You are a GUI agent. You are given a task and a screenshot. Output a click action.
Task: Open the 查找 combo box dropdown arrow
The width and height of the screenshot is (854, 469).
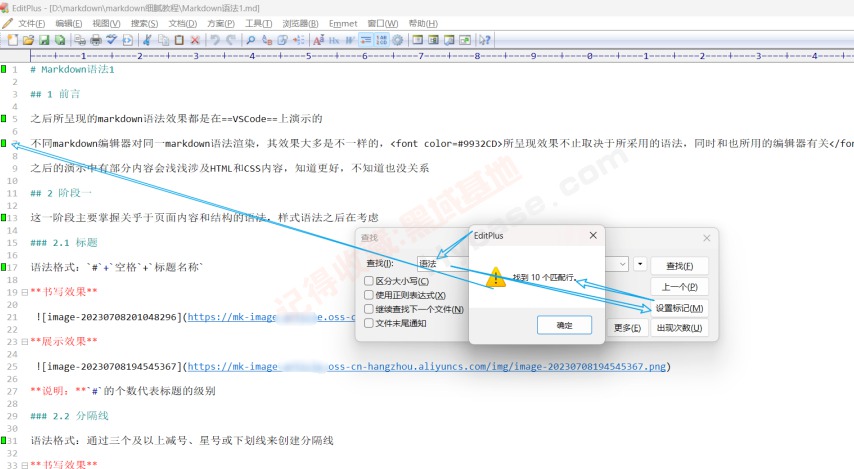point(623,264)
